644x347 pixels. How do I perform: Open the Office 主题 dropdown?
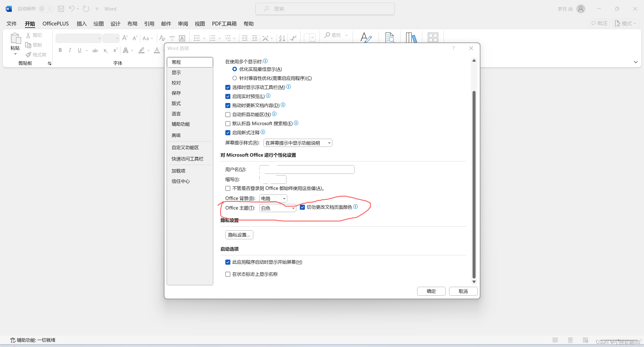[x=277, y=208]
